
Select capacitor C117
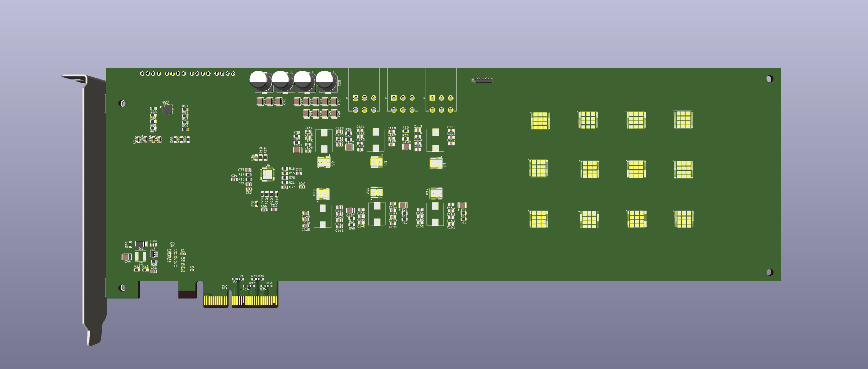click(350, 147)
